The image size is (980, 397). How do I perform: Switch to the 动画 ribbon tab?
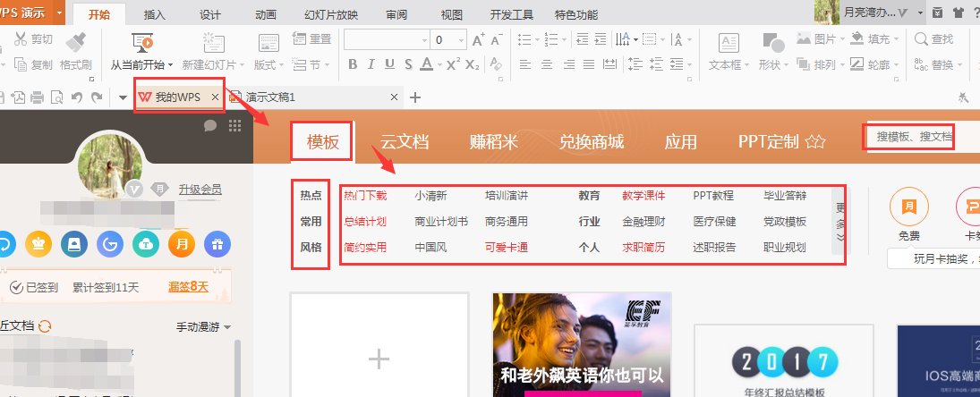pos(266,15)
